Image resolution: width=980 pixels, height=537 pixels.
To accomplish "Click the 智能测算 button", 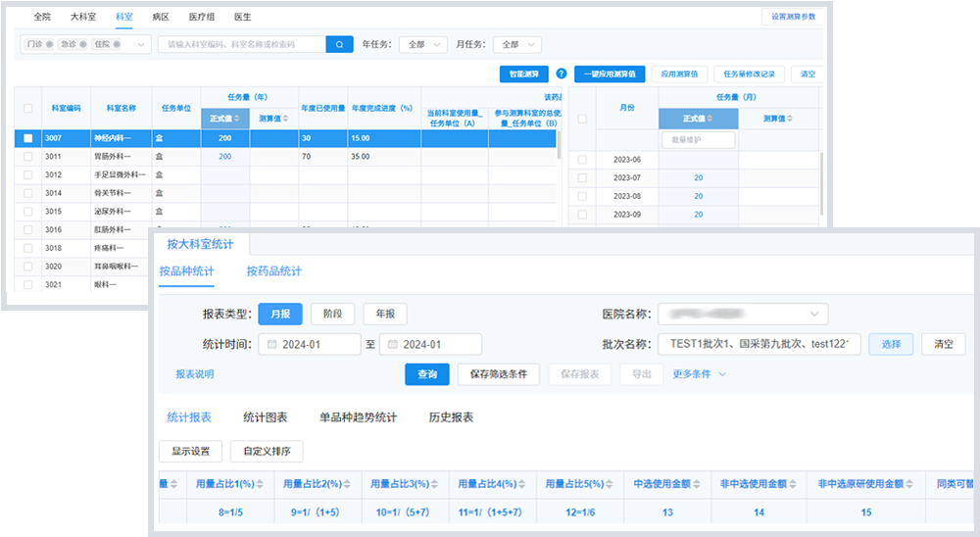I will pos(523,73).
